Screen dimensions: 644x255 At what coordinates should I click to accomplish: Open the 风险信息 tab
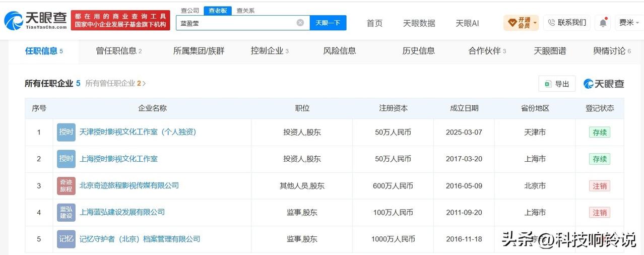[x=340, y=51]
